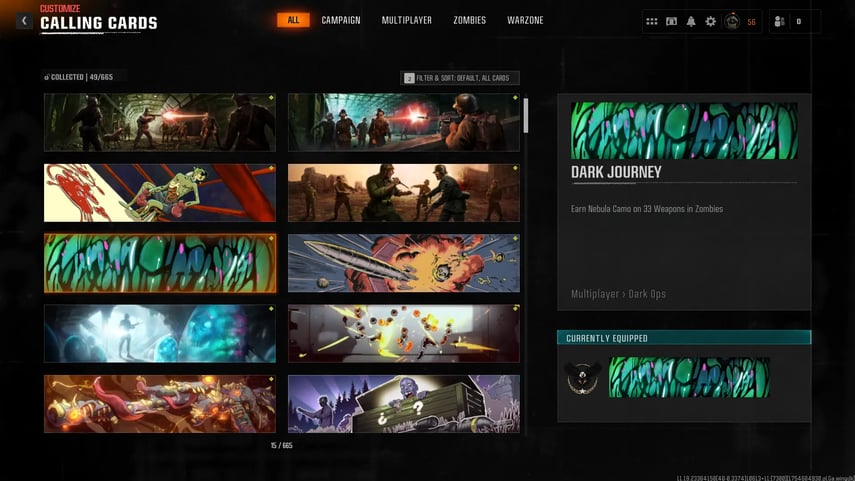The width and height of the screenshot is (855, 481).
Task: Open the Zombies category tab
Action: point(470,20)
